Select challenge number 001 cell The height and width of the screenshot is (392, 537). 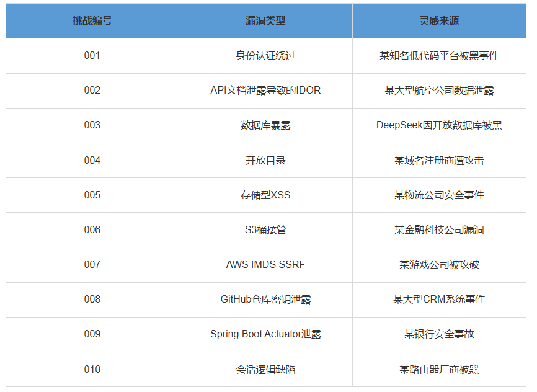click(x=92, y=56)
